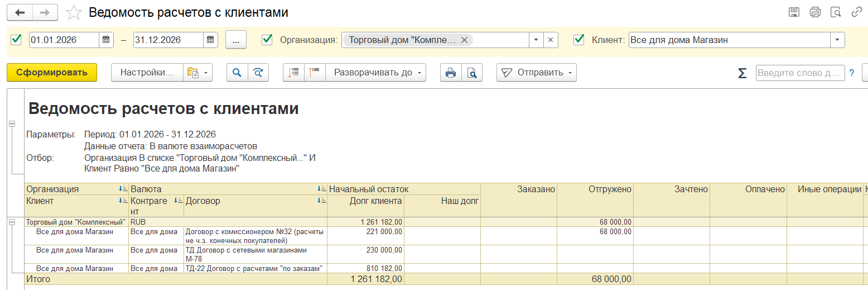Click the Find next icon
Image resolution: width=868 pixels, height=290 pixels.
[258, 73]
